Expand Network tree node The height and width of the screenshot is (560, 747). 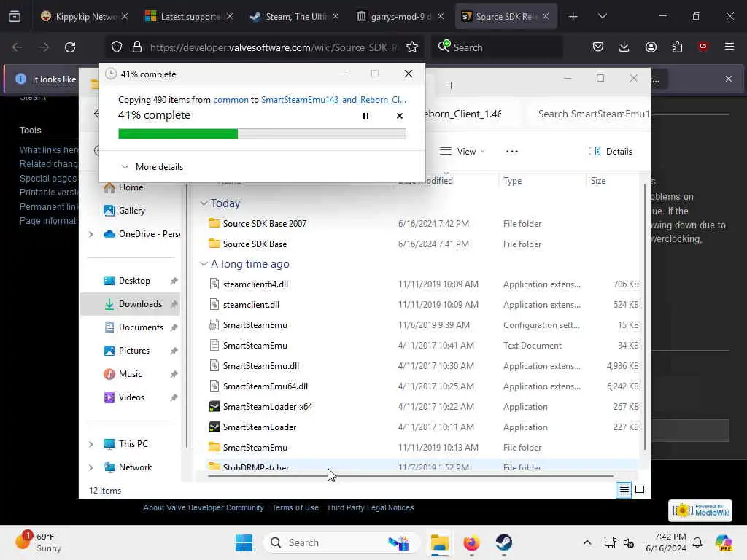click(x=90, y=467)
